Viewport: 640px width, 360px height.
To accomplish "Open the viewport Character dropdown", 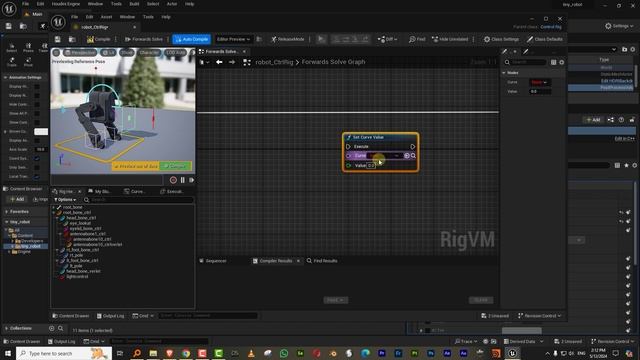I will (149, 53).
